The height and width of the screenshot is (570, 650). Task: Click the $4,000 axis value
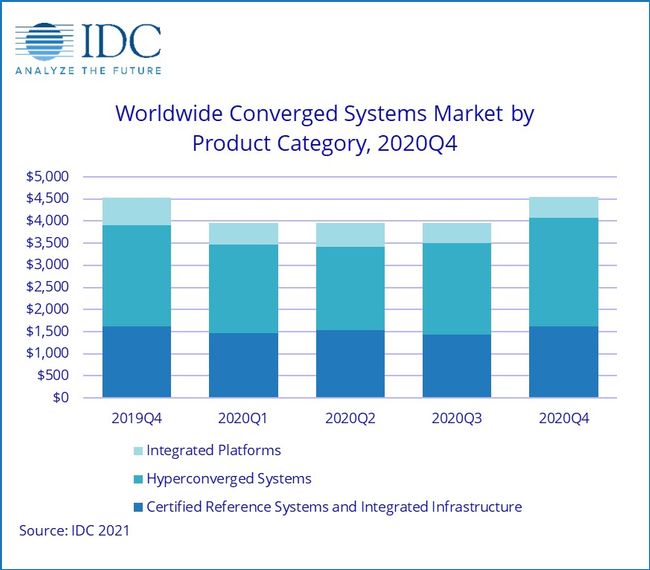click(47, 221)
